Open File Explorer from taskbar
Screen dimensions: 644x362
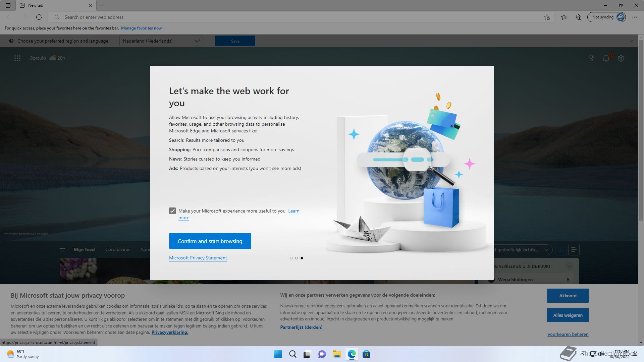pyautogui.click(x=337, y=354)
